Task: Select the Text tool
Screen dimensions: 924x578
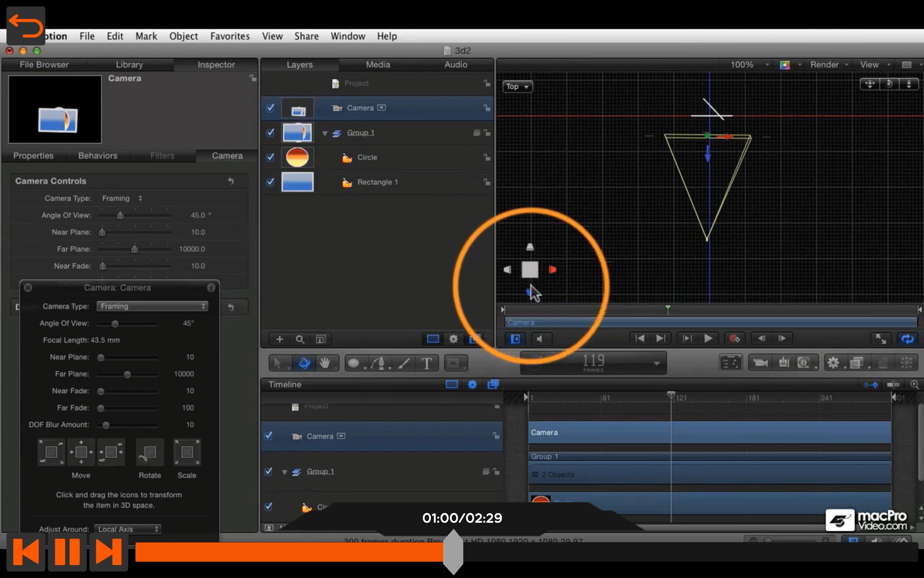Action: click(427, 363)
